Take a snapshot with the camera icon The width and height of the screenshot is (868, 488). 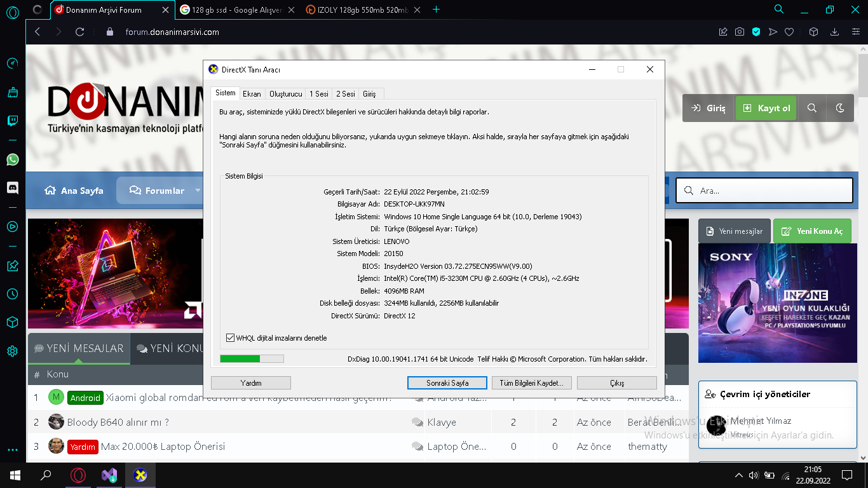point(740,32)
